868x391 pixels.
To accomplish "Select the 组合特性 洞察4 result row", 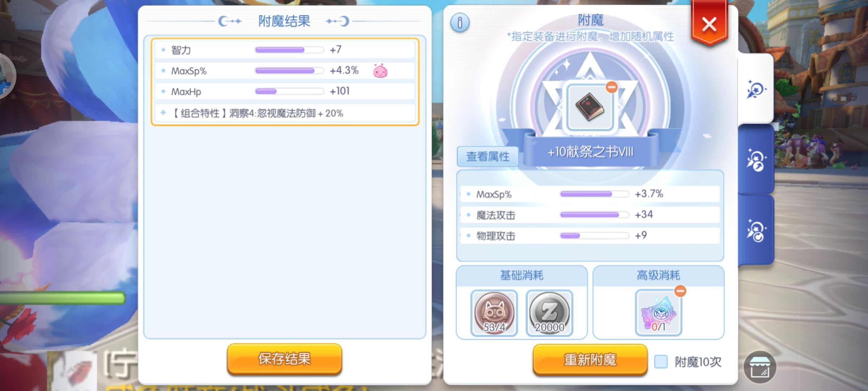I will [285, 113].
